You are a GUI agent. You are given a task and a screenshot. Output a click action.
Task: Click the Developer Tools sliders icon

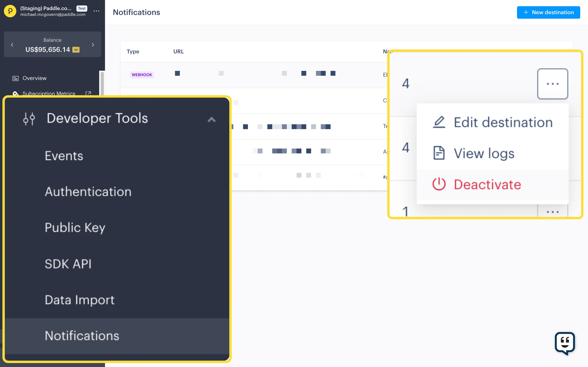pyautogui.click(x=29, y=119)
